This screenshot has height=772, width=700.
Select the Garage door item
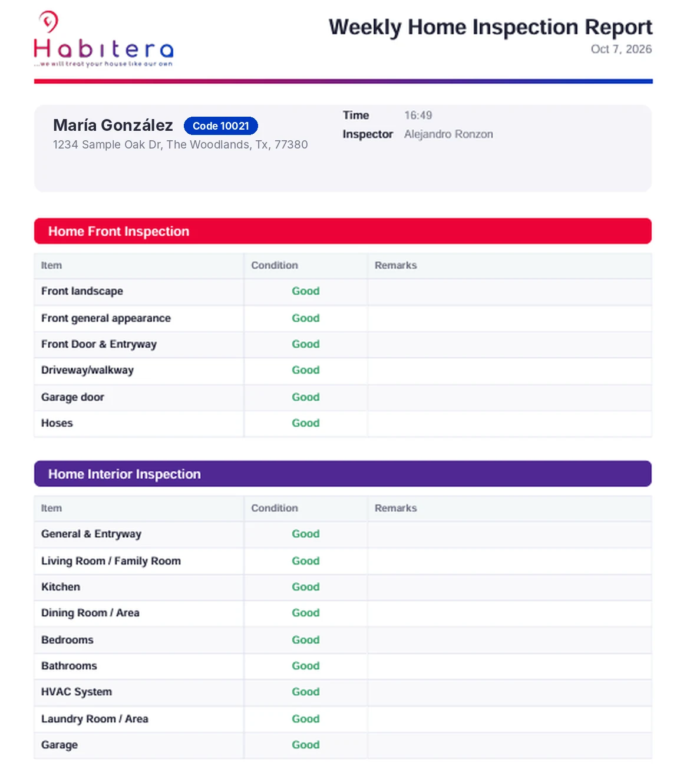point(72,397)
